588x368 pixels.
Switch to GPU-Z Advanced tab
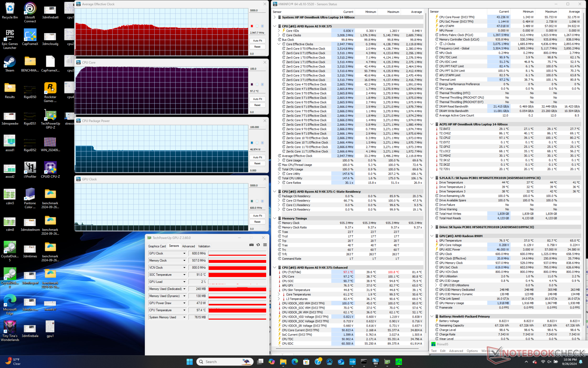(x=188, y=246)
